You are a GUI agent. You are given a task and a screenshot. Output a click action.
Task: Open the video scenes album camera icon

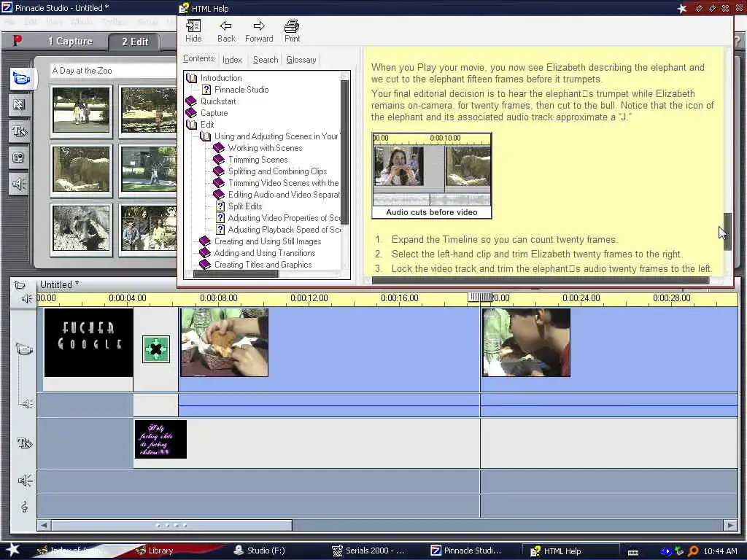pyautogui.click(x=21, y=78)
